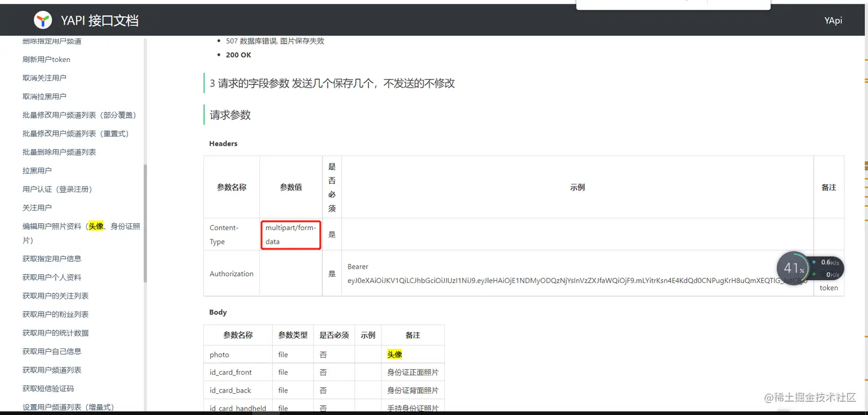Click the "是" cell in the Authorization row

(332, 274)
